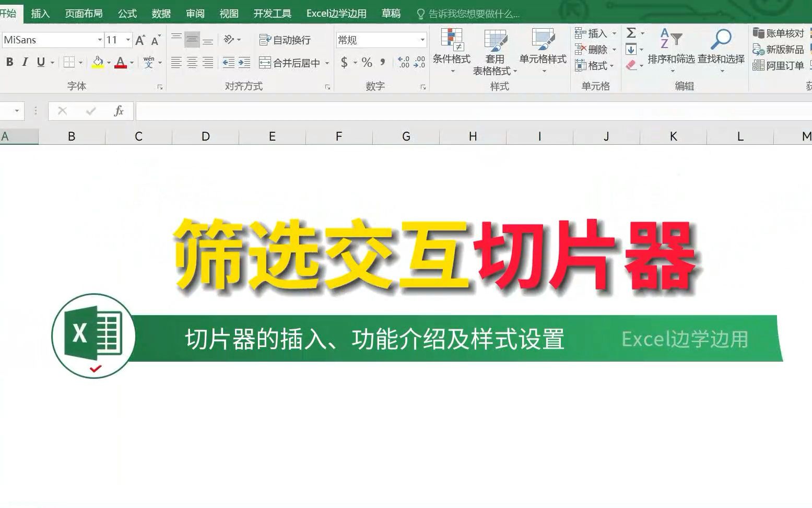Switch to 开发工具 tab
Screen dimensions: 812x508
click(x=273, y=14)
